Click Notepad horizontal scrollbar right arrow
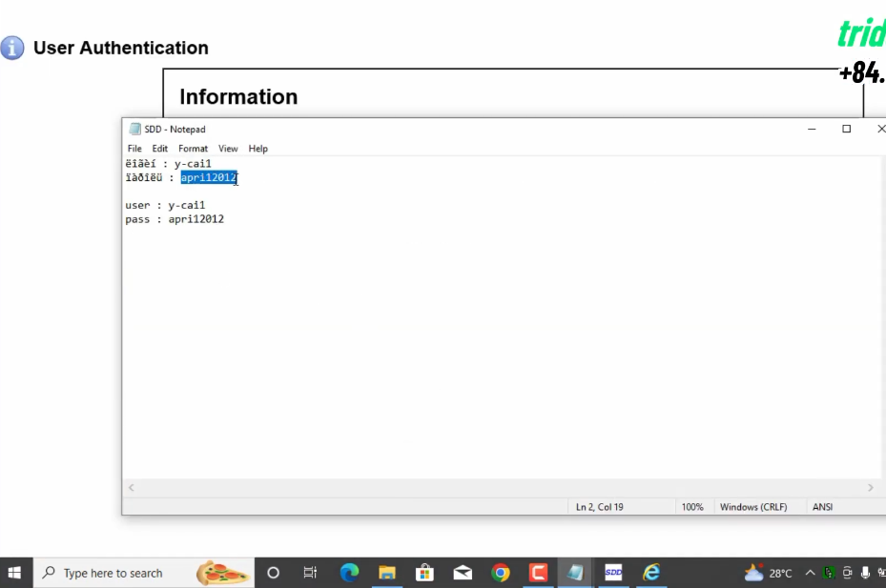This screenshot has width=886, height=588. click(x=870, y=487)
